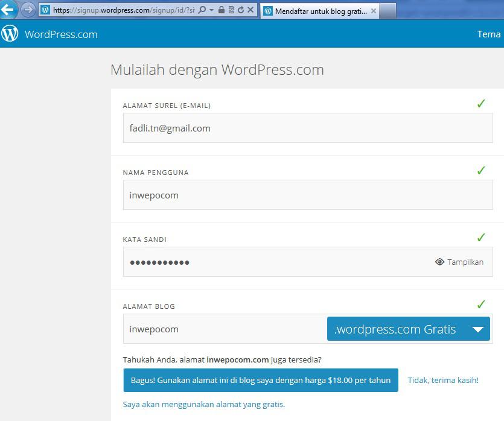This screenshot has height=421, width=504.
Task: Click the search magnifier in address bar
Action: click(202, 10)
